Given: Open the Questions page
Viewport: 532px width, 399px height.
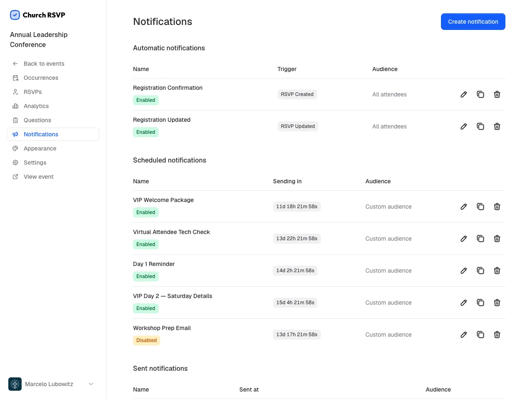Looking at the screenshot, I should [53, 120].
